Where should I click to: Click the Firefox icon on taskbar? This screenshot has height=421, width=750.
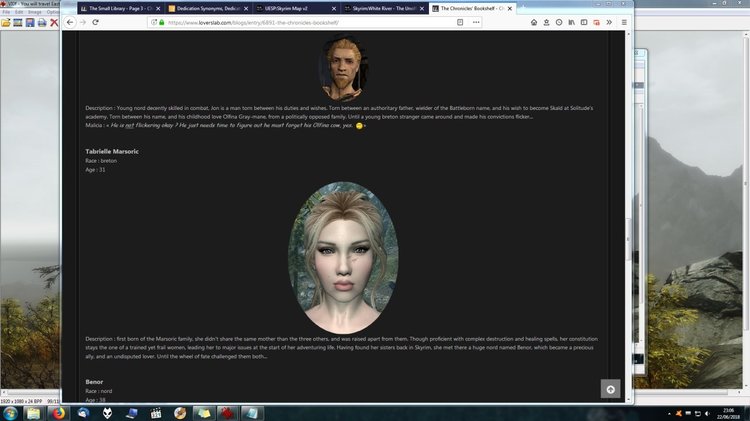(58, 413)
